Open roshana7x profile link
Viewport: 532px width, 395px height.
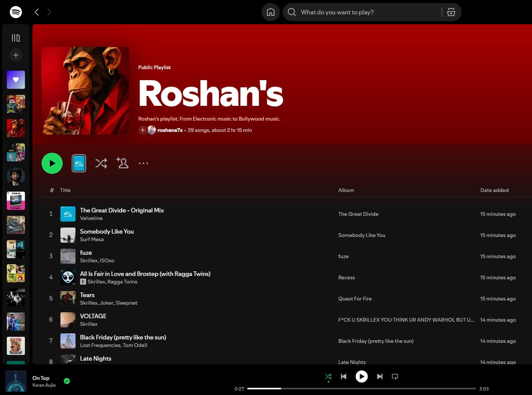pos(170,130)
